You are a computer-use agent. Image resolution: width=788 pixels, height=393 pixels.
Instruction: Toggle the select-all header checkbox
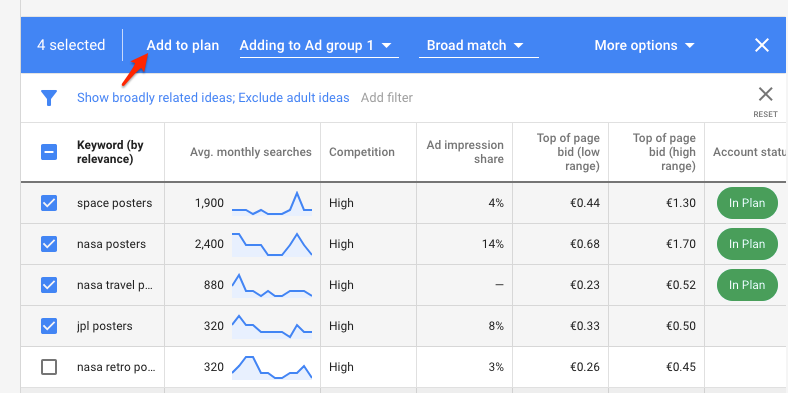49,152
